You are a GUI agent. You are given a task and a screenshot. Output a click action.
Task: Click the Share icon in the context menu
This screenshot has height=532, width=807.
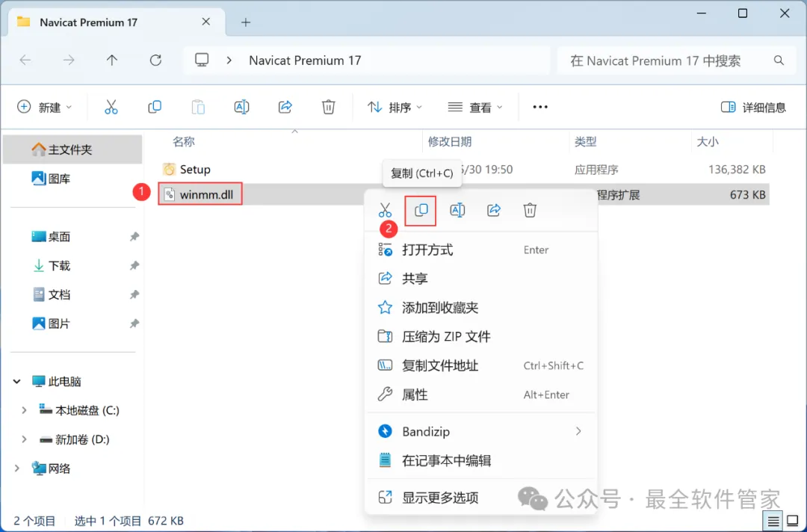tap(494, 210)
